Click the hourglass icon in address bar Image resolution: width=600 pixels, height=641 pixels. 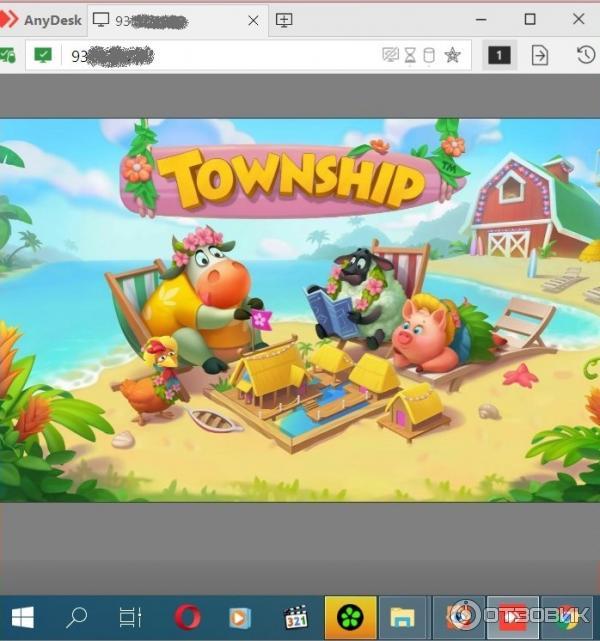coord(410,55)
